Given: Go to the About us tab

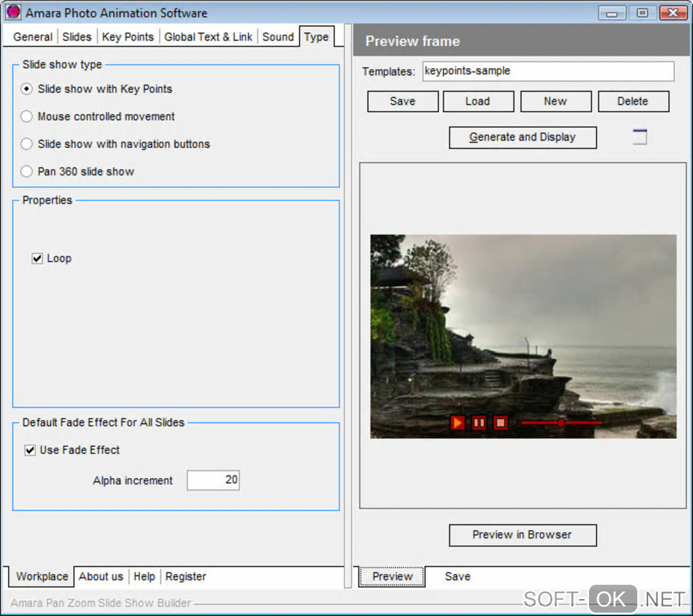Looking at the screenshot, I should [101, 577].
